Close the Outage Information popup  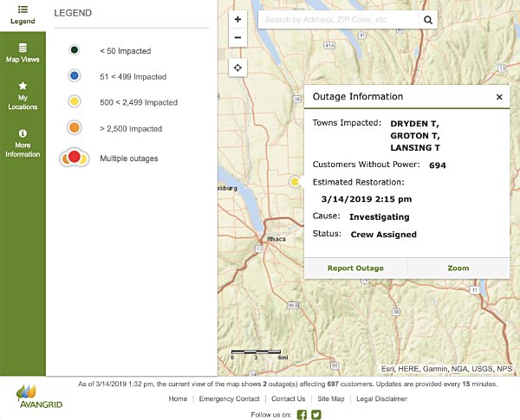click(499, 97)
